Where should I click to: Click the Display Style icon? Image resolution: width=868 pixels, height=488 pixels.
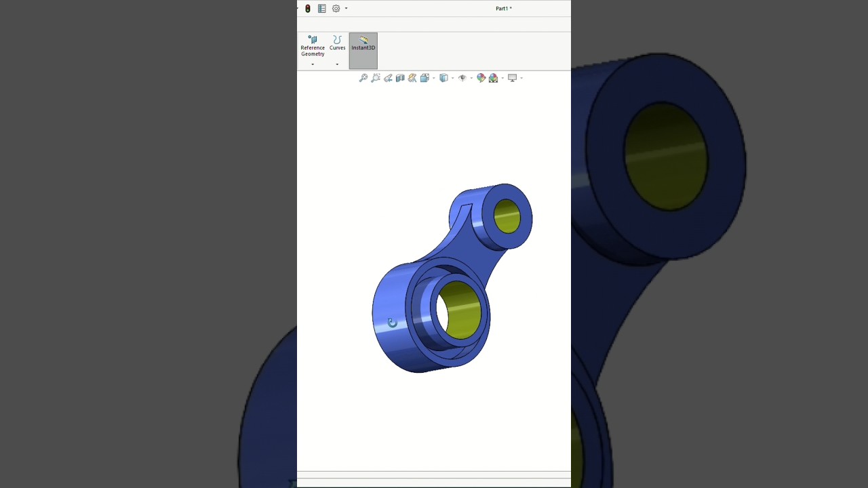pos(443,78)
